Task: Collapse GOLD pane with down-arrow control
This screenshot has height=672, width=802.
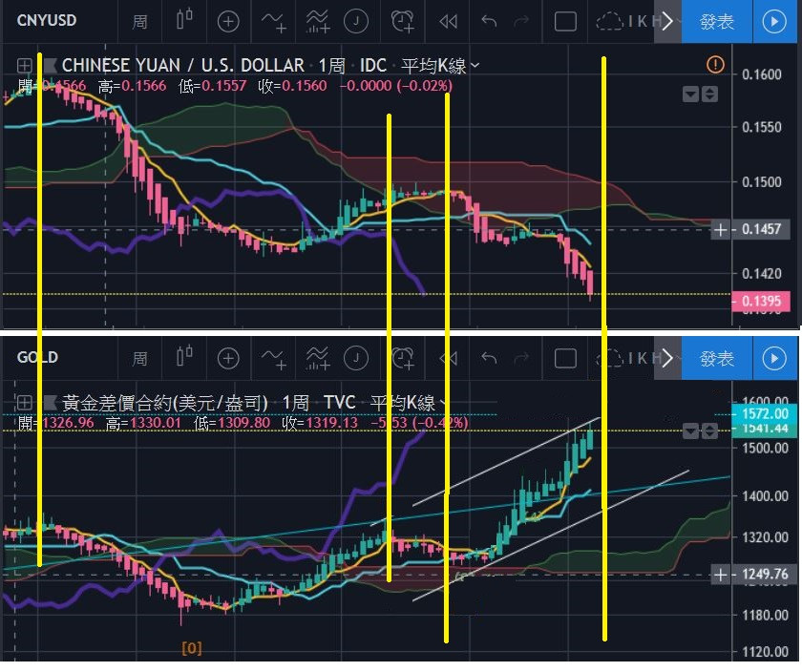Action: coord(690,431)
